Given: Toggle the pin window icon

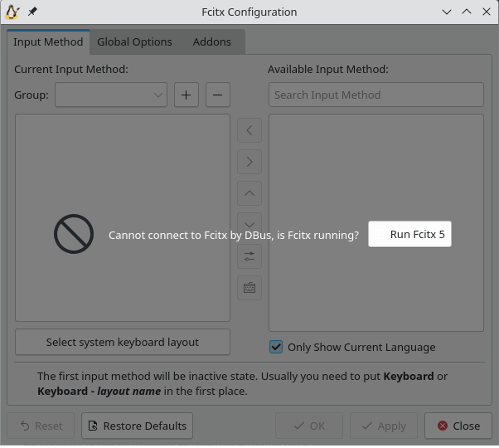Looking at the screenshot, I should point(32,12).
